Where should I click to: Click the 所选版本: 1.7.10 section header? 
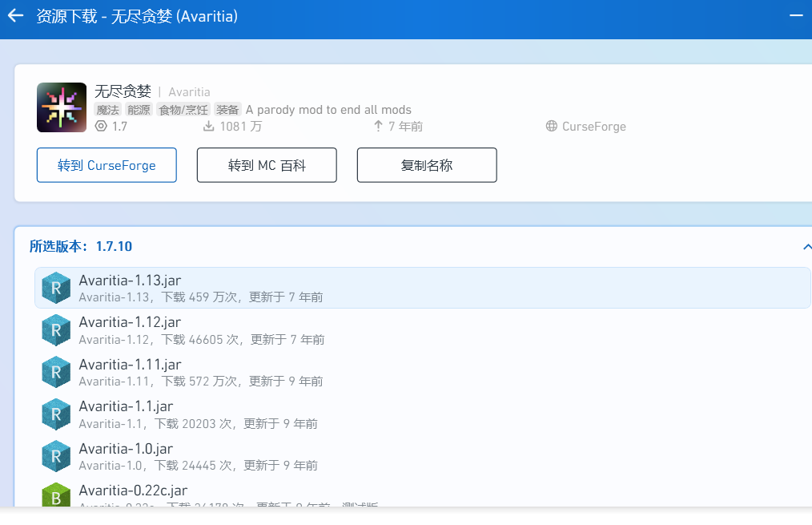point(81,247)
